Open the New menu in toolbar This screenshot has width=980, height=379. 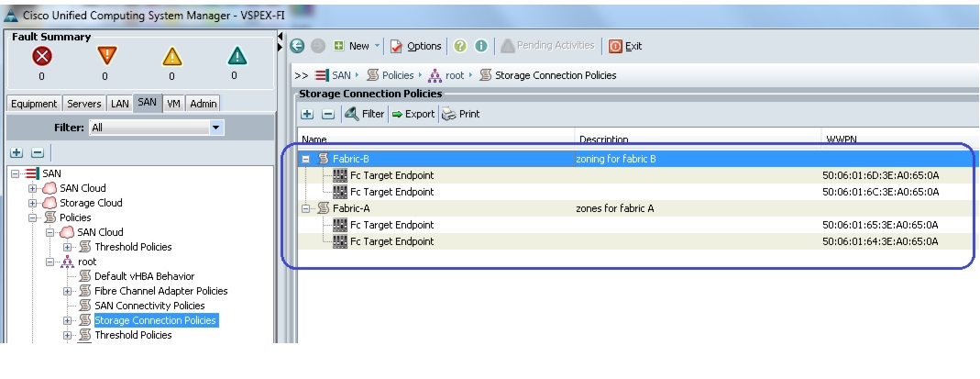tap(357, 46)
